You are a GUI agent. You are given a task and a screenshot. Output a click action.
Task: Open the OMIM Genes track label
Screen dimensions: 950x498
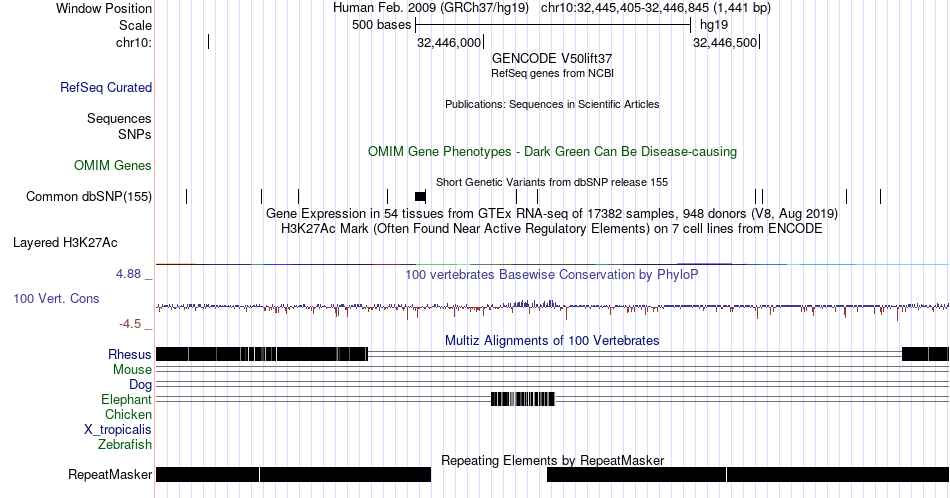point(113,165)
